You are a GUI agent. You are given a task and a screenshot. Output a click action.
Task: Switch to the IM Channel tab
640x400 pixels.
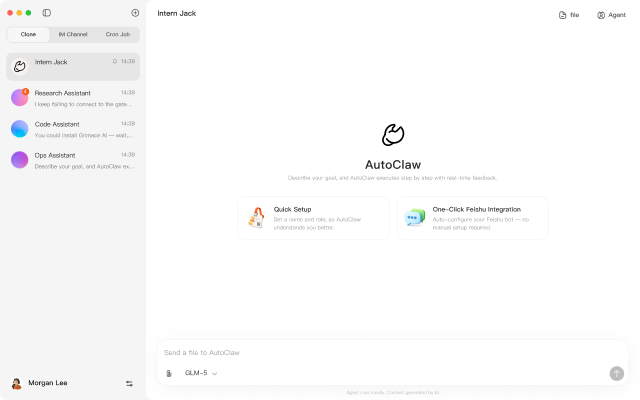tap(73, 34)
